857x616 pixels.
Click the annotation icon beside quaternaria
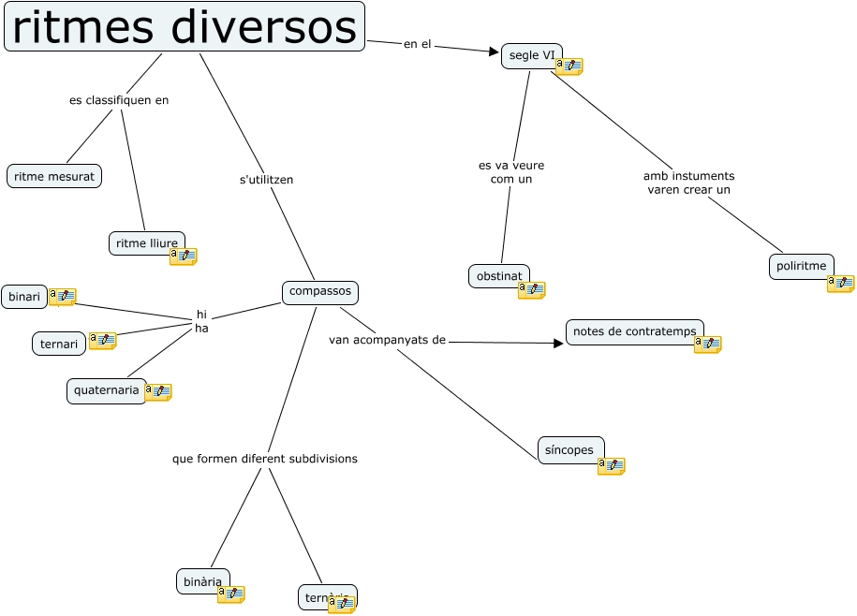click(157, 392)
